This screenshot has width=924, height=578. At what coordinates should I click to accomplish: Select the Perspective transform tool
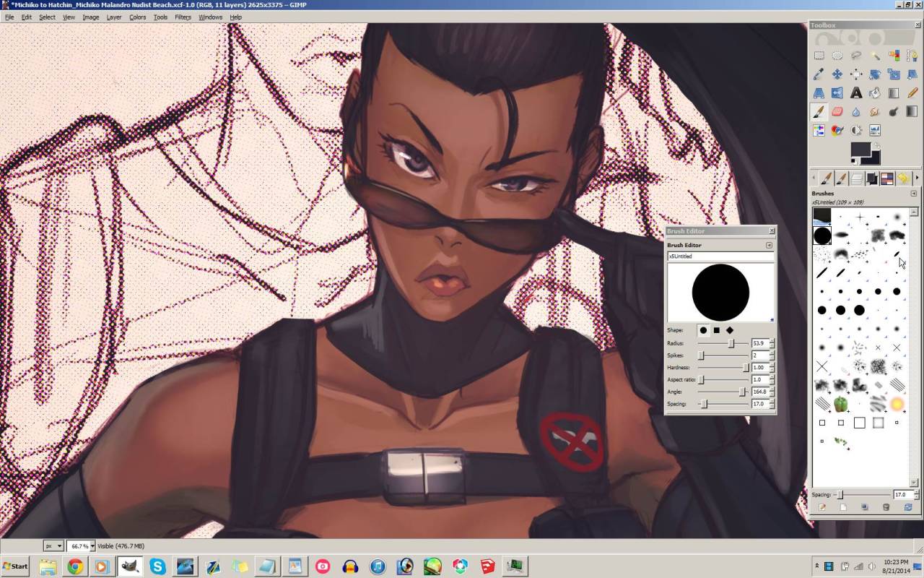point(819,92)
